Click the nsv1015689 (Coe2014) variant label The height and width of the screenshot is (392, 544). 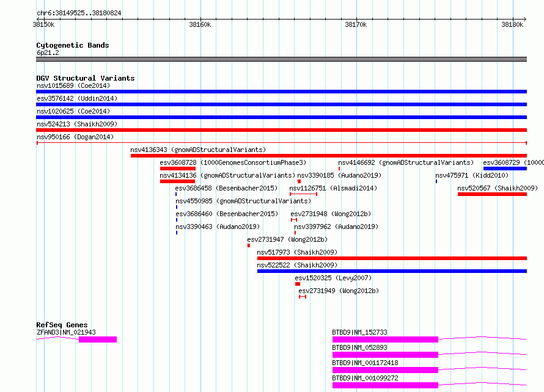[x=73, y=85]
